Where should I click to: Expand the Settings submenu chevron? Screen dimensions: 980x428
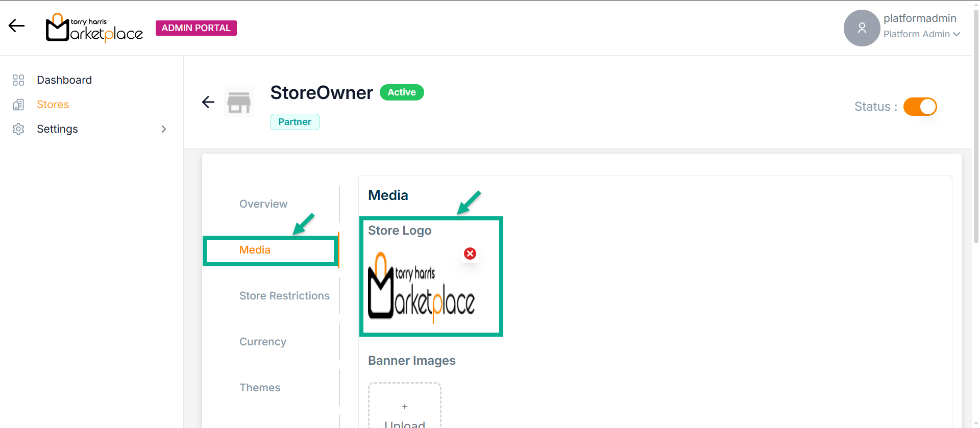click(164, 129)
